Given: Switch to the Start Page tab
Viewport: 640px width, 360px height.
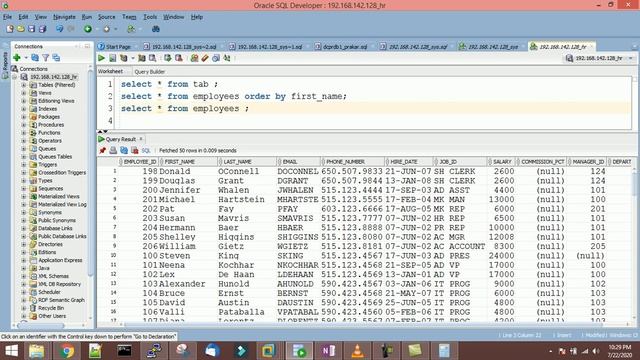Looking at the screenshot, I should 115,47.
